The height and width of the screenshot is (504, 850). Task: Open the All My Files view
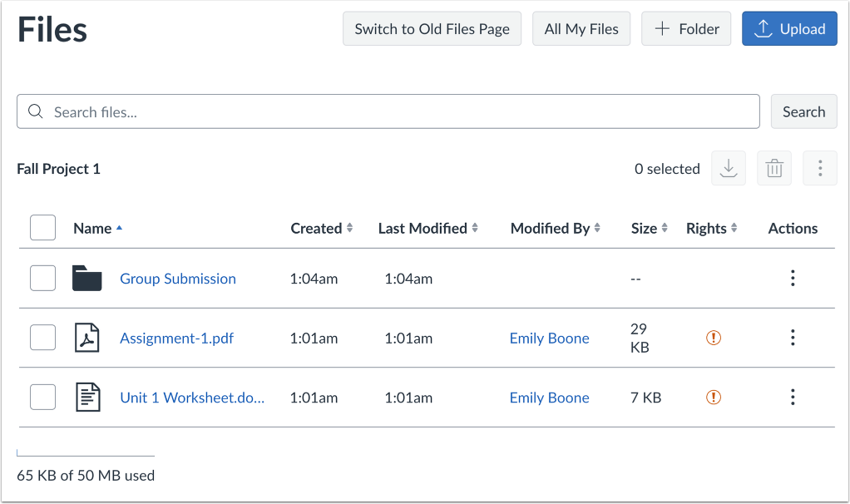click(581, 29)
